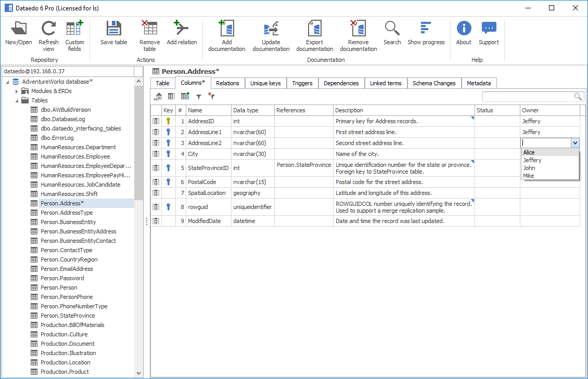Viewport: 588px width, 379px height.
Task: Click the Add relation icon
Action: coord(182,30)
